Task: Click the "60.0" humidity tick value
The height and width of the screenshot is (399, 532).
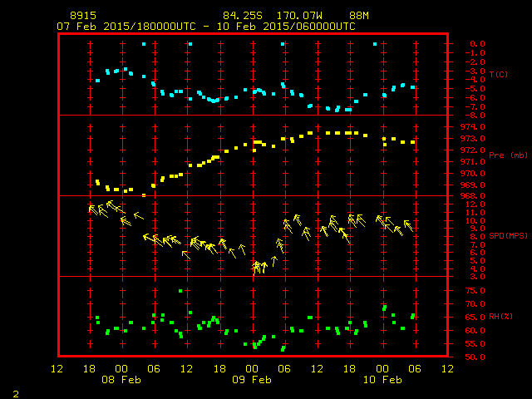Action: click(x=475, y=331)
